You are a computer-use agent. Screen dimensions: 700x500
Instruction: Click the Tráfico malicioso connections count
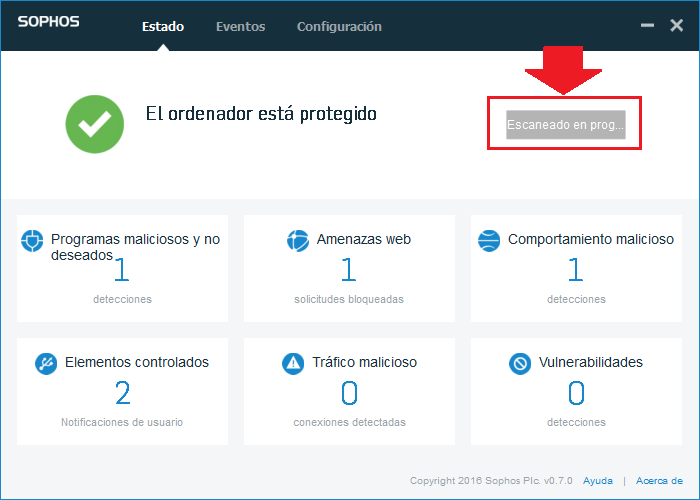tap(349, 393)
